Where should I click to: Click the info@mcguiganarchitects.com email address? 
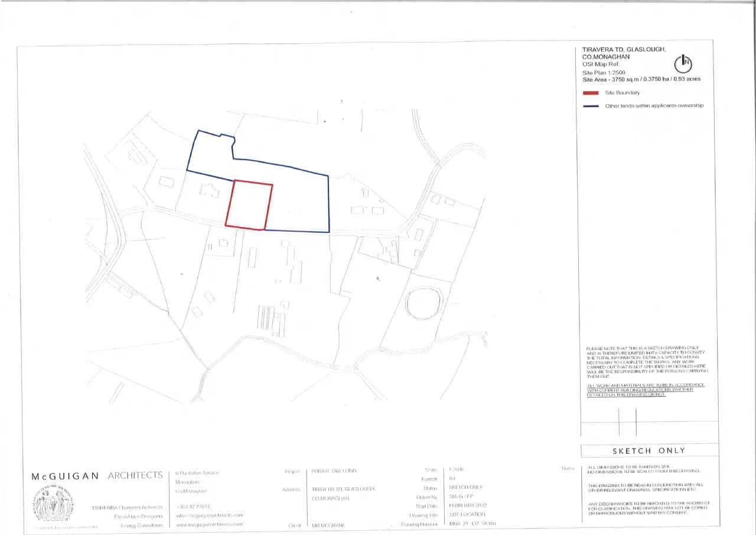pos(209,515)
